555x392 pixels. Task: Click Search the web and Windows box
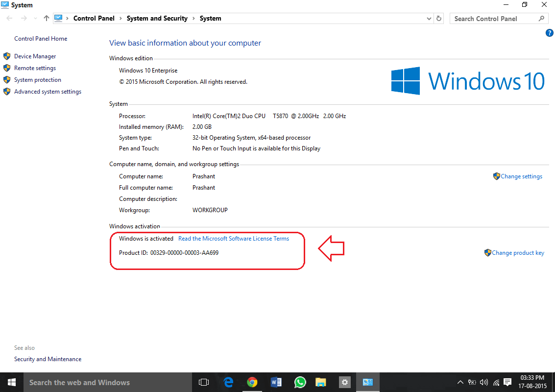coord(108,382)
